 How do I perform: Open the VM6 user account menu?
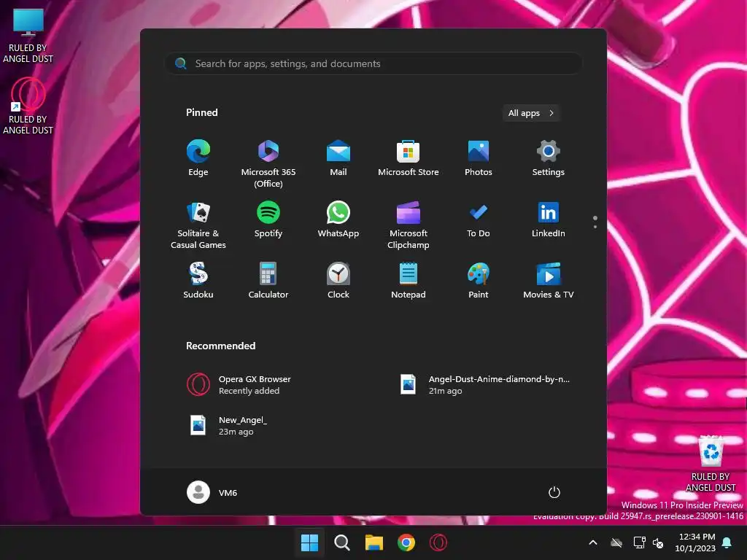pos(212,492)
